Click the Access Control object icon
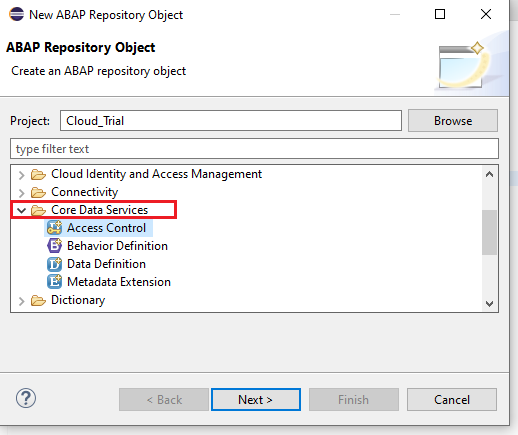518x435 pixels. 54,228
